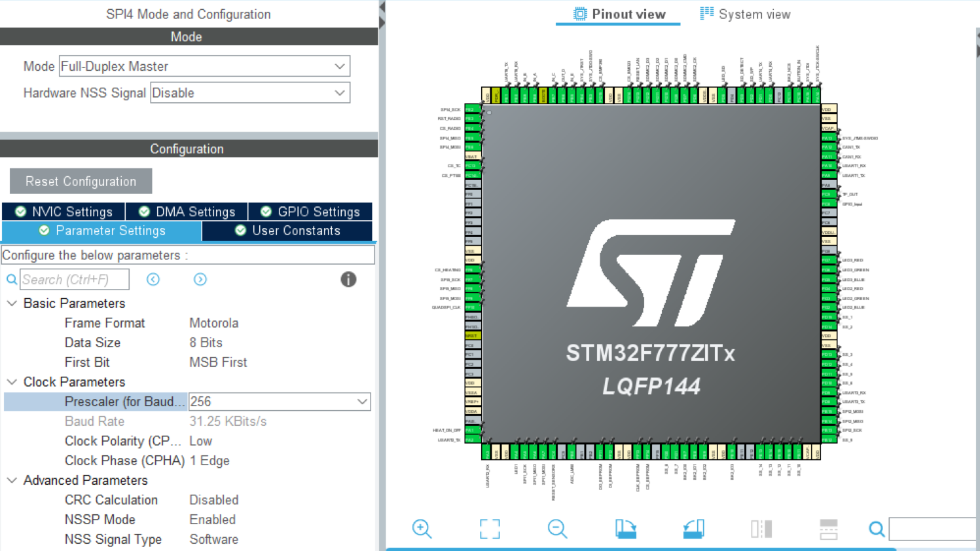Screen dimensions: 980x551
Task: Open the pin search magnifier icon
Action: point(876,529)
